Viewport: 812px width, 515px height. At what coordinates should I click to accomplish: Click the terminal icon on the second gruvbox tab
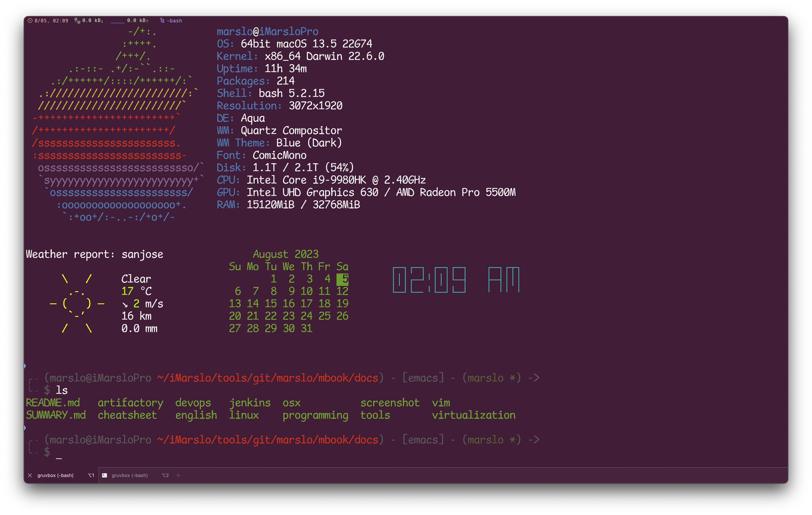pos(104,475)
